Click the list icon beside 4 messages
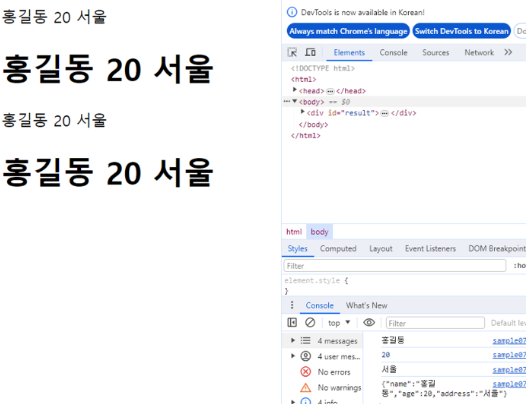 [305, 341]
